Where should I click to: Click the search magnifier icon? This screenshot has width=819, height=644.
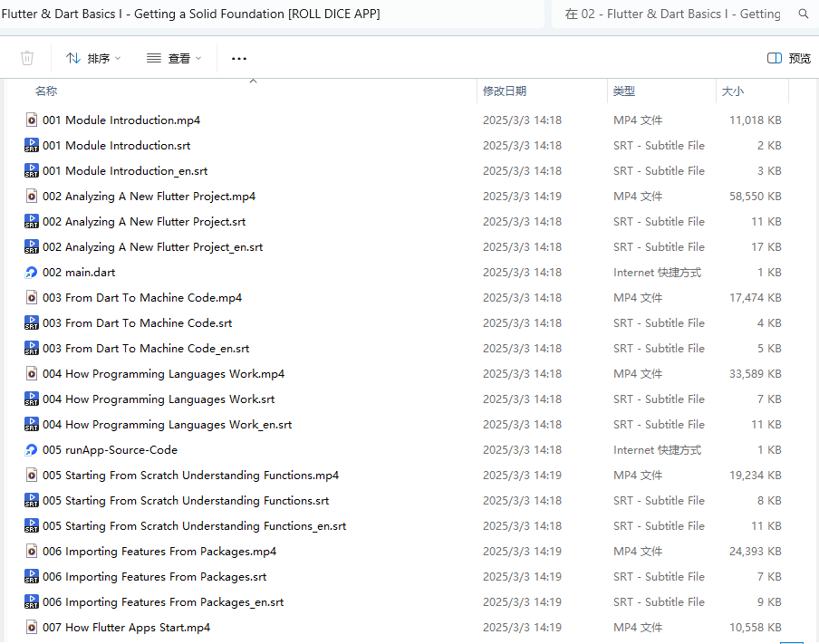point(804,14)
